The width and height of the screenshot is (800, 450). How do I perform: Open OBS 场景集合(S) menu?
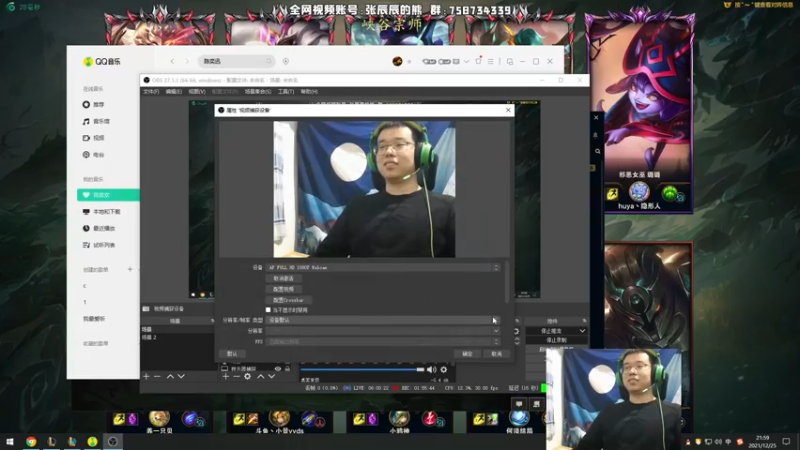pyautogui.click(x=258, y=92)
